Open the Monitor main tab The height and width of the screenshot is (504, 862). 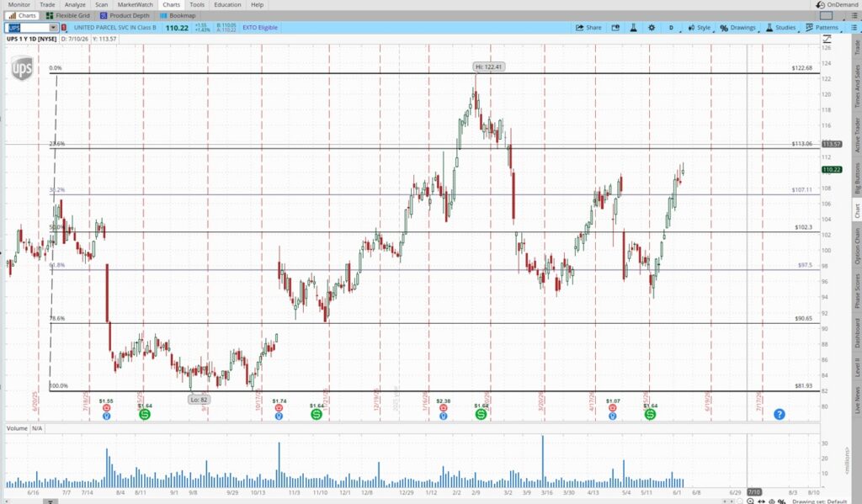(19, 4)
